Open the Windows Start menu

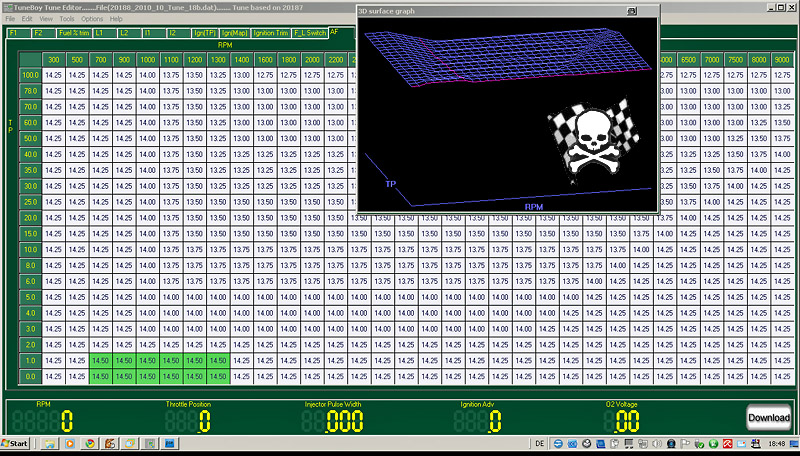click(x=15, y=443)
